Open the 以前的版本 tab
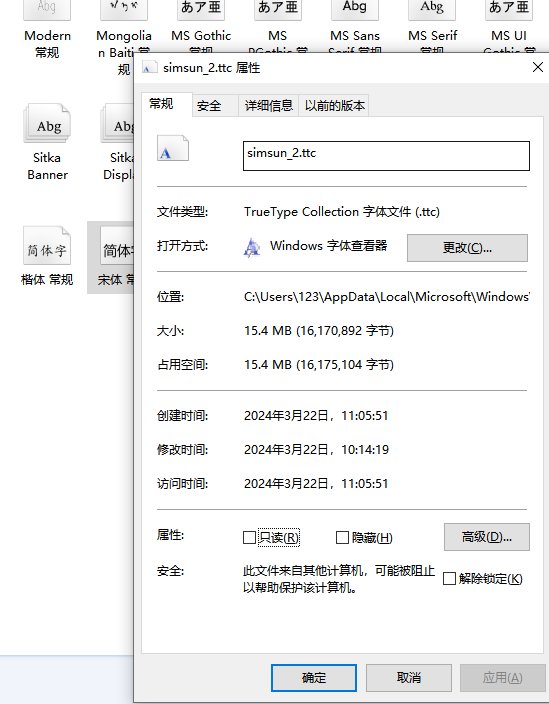Image resolution: width=549 pixels, height=704 pixels. point(334,106)
